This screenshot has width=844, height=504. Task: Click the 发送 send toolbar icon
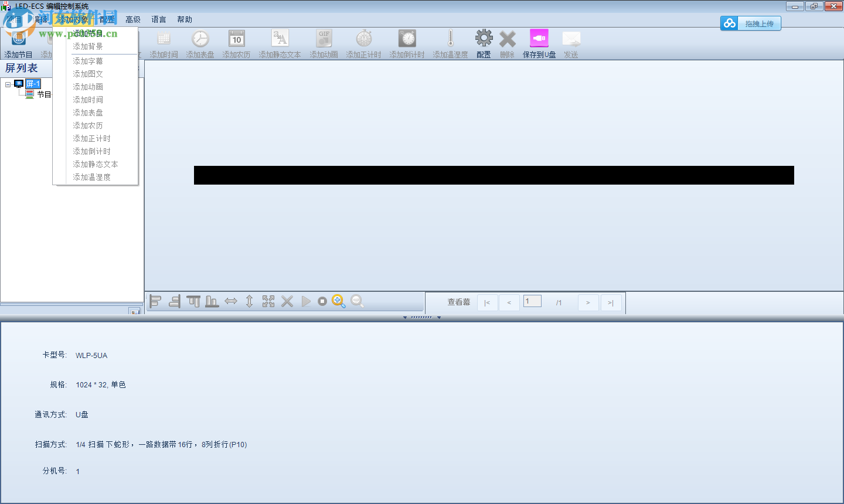571,39
